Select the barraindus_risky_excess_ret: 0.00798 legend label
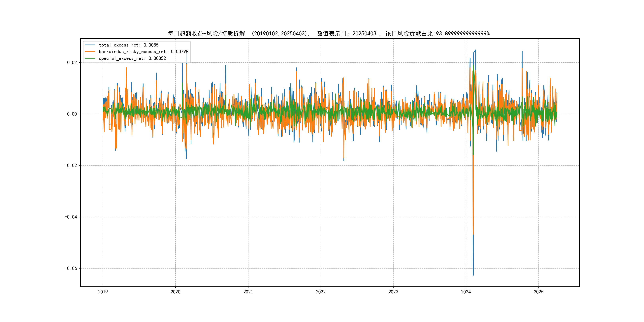 (x=144, y=52)
